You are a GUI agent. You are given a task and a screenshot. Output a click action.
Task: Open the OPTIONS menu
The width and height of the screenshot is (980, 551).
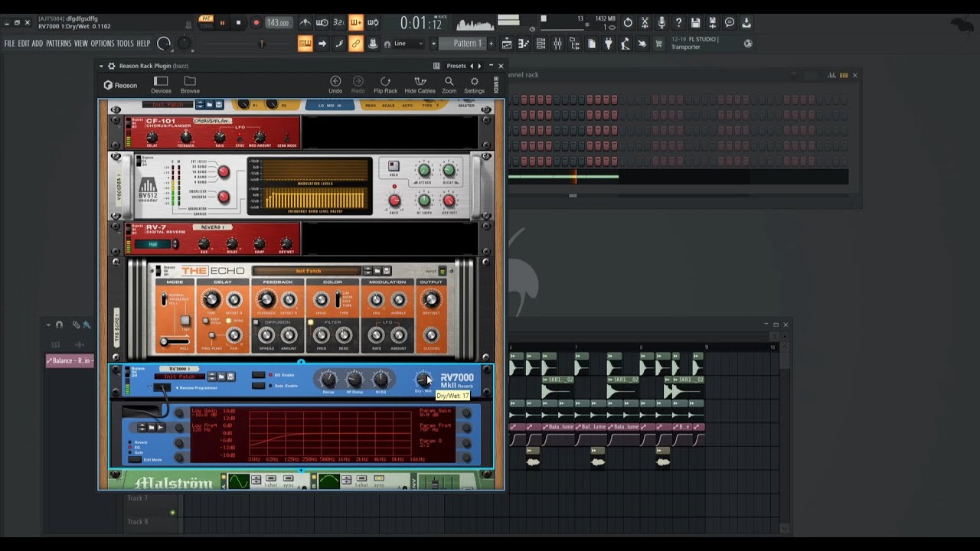(x=102, y=44)
